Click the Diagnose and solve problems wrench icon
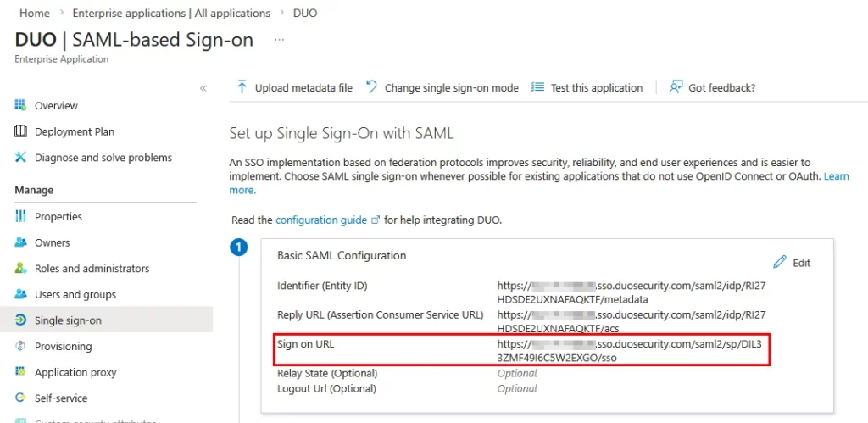This screenshot has width=868, height=423. pos(20,157)
